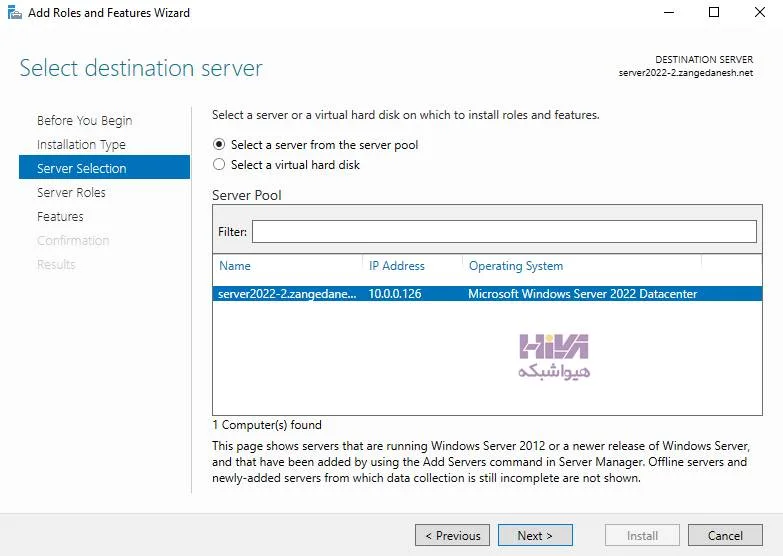Click the 1 Computer(s) found text
Image resolution: width=783 pixels, height=556 pixels.
[267, 425]
